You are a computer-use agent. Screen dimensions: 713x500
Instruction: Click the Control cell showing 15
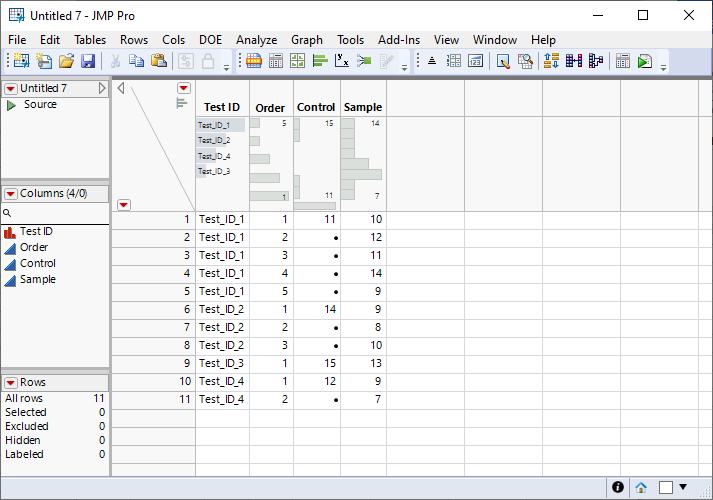pyautogui.click(x=317, y=364)
